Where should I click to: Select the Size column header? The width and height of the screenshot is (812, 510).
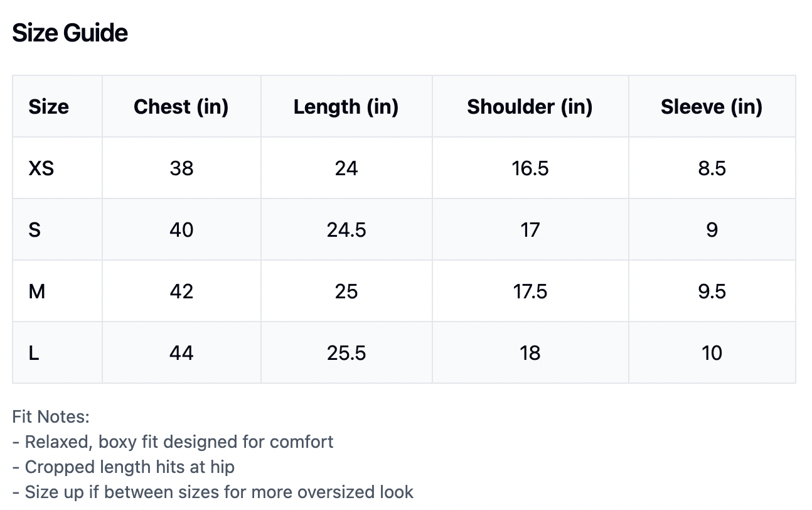[48, 107]
